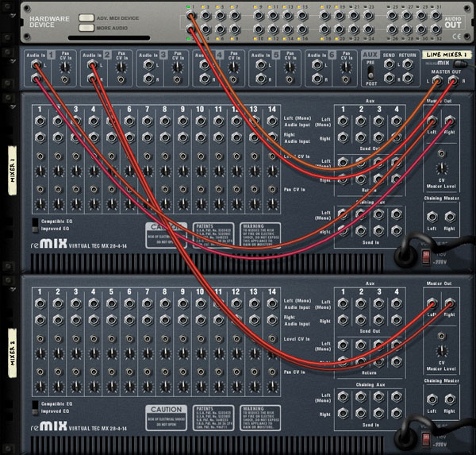
Task: Click the "HARDWARE DEVICE" title text
Action: 49,21
